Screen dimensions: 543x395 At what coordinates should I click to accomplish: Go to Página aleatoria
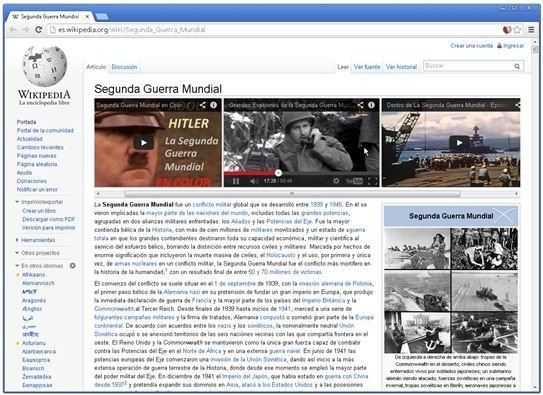tap(37, 164)
